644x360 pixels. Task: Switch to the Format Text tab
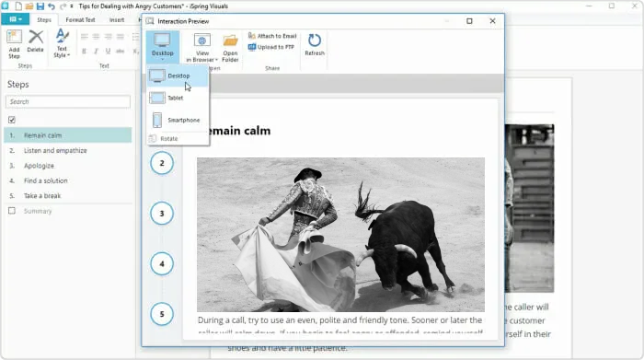(80, 19)
